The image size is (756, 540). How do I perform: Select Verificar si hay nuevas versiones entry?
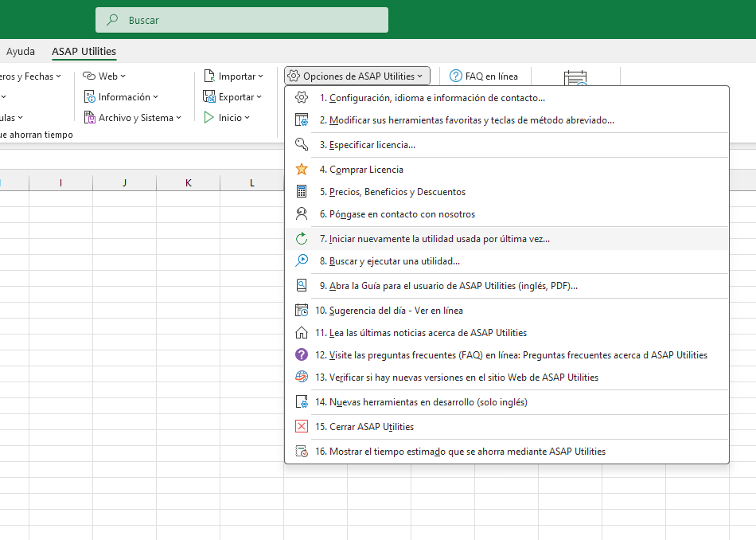coord(507,377)
